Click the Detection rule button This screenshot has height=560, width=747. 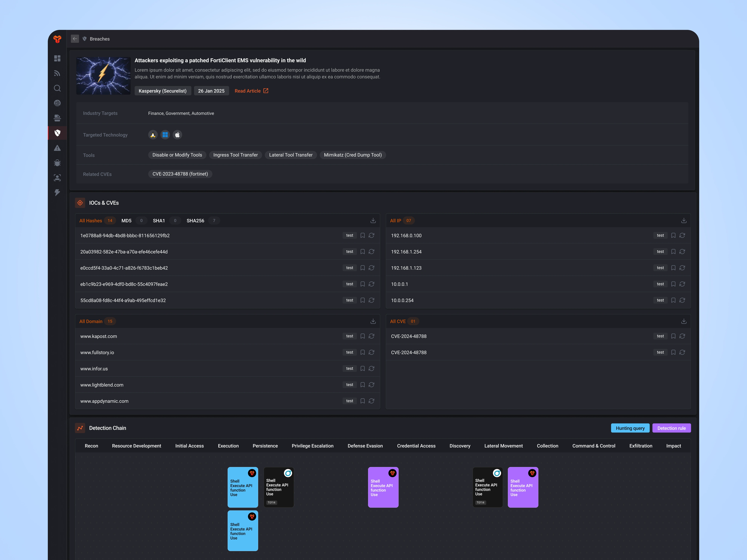point(671,428)
